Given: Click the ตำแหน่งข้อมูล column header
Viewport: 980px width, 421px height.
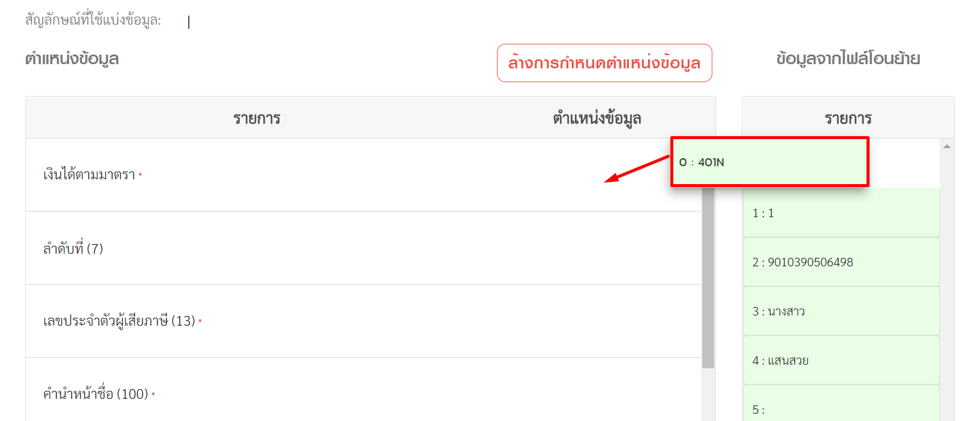Looking at the screenshot, I should pos(597,118).
